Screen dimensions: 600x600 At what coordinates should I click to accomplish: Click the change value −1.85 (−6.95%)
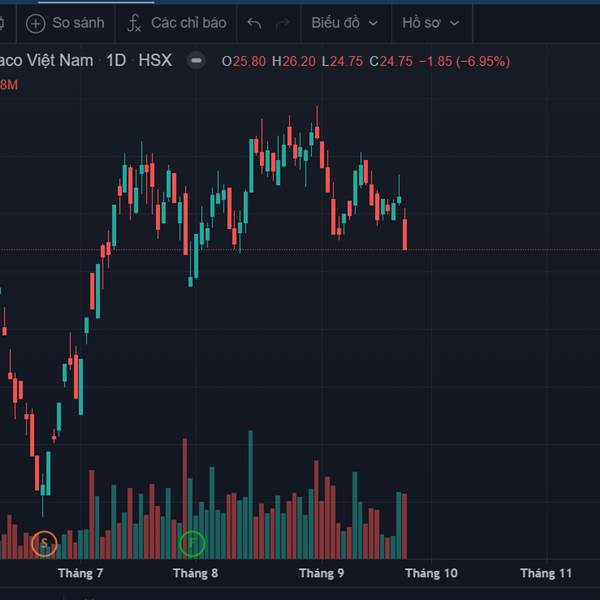465,62
